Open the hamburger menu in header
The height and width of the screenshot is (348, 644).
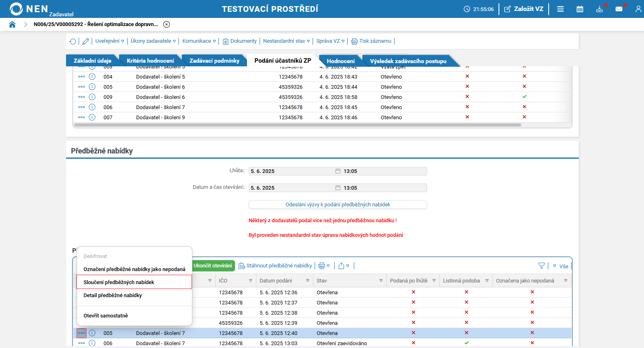click(560, 9)
